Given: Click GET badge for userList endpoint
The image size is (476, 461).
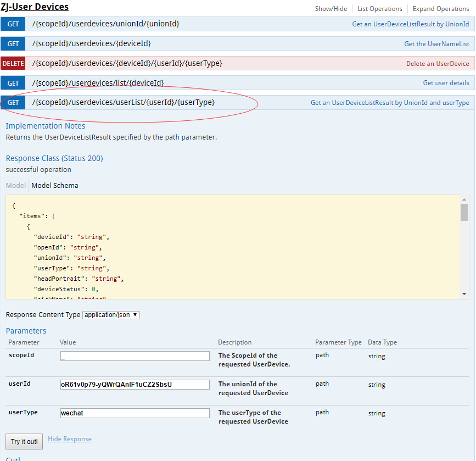Looking at the screenshot, I should coord(13,103).
